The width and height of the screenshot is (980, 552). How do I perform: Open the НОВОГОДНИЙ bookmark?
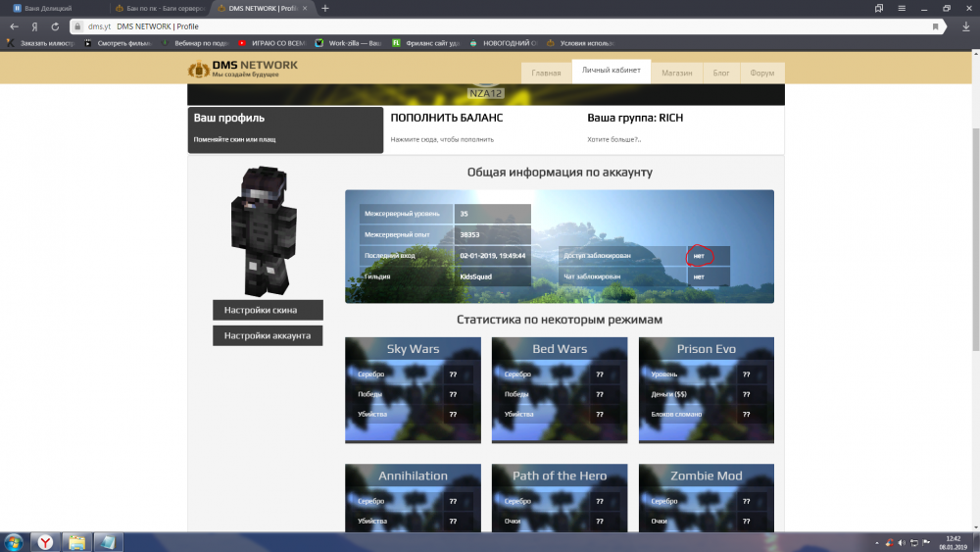point(503,43)
